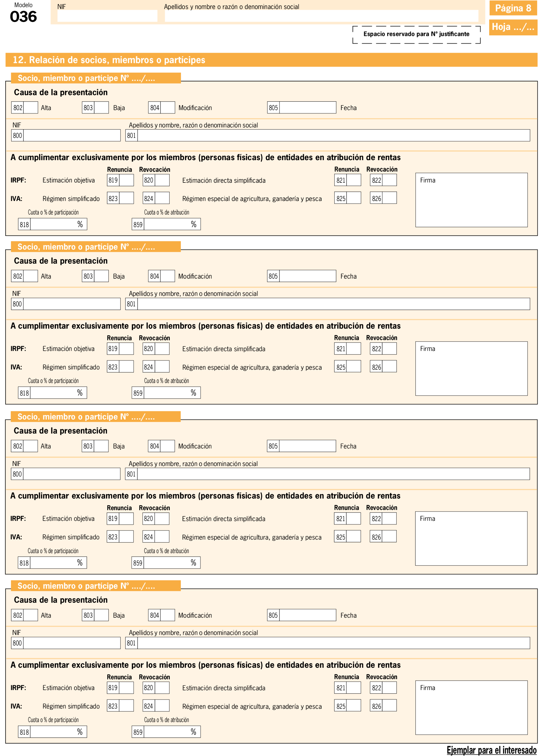Image resolution: width=539 pixels, height=756 pixels.
Task: Click the header 'Apellidos y nombre o razón' field
Action: point(321,16)
